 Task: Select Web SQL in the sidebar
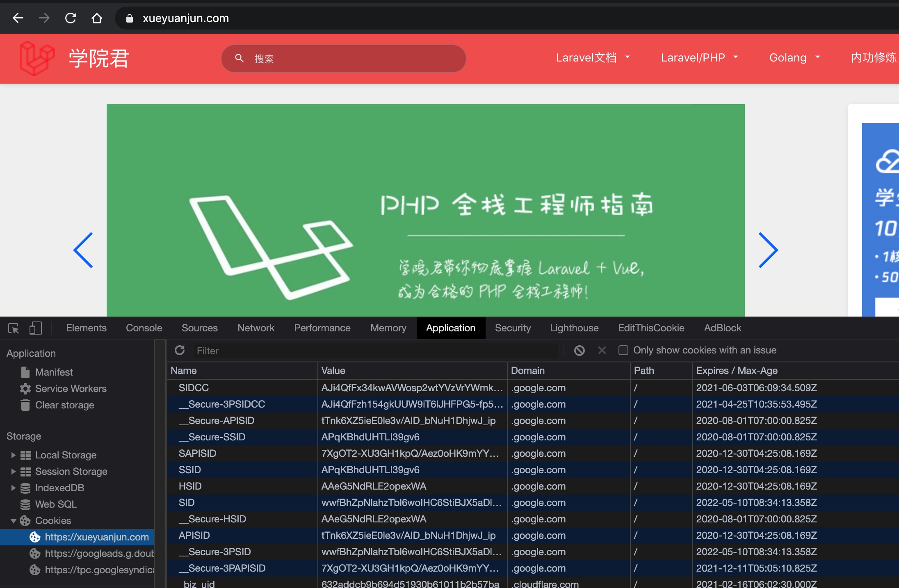click(56, 504)
